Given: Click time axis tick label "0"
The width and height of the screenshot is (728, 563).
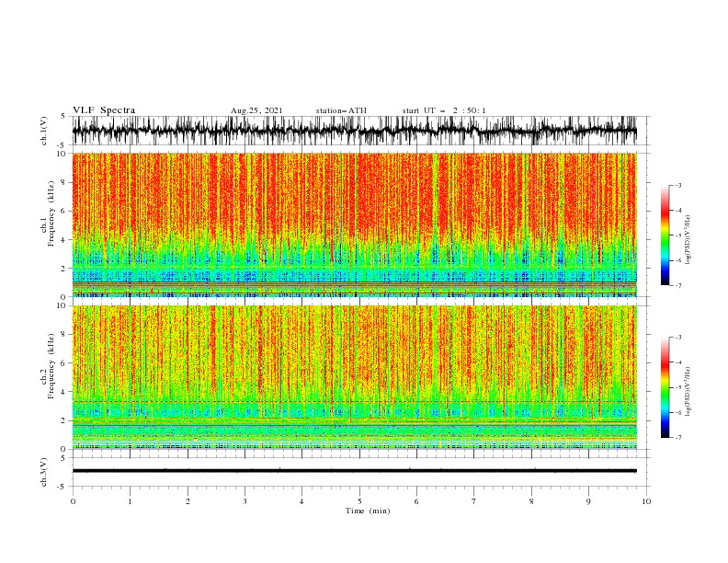Looking at the screenshot, I should tap(73, 501).
